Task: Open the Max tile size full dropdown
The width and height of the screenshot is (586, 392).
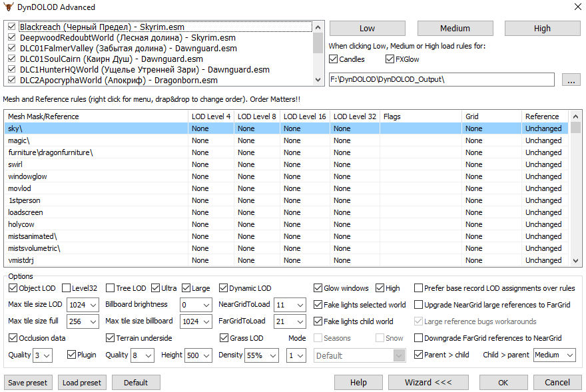Action: click(x=83, y=321)
